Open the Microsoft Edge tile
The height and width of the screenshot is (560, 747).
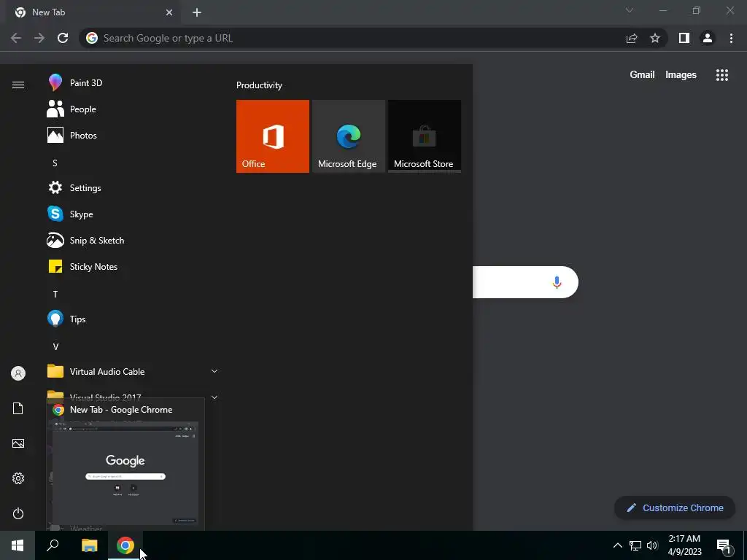[348, 136]
